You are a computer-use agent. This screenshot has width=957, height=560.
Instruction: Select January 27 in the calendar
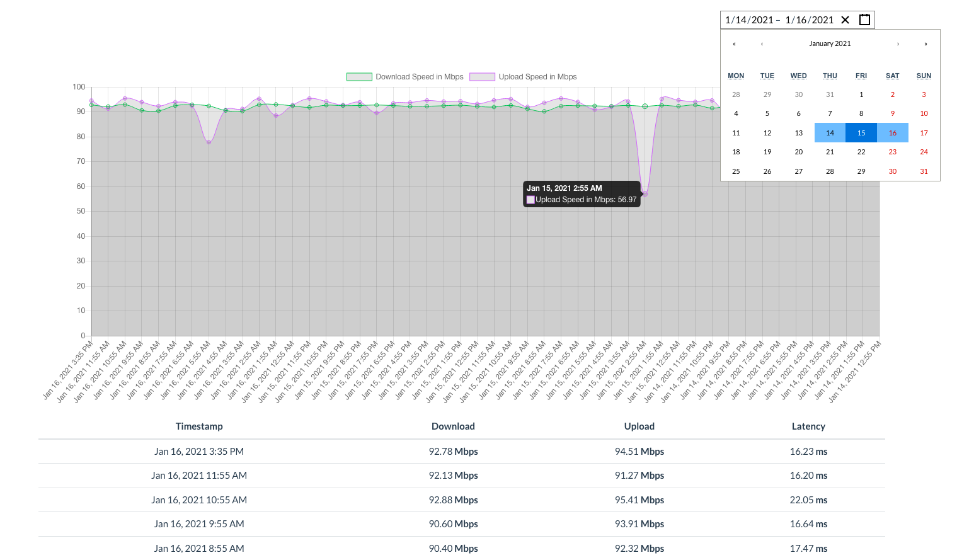click(798, 171)
